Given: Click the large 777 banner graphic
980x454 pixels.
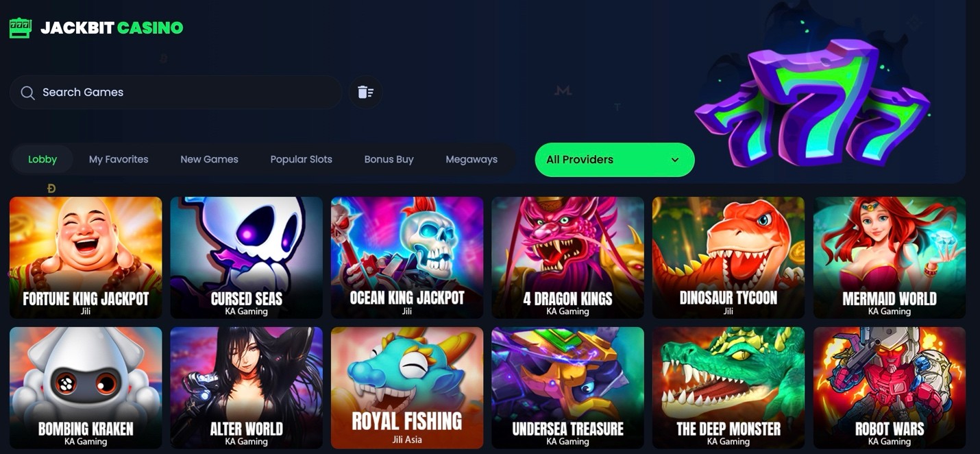Looking at the screenshot, I should [812, 103].
